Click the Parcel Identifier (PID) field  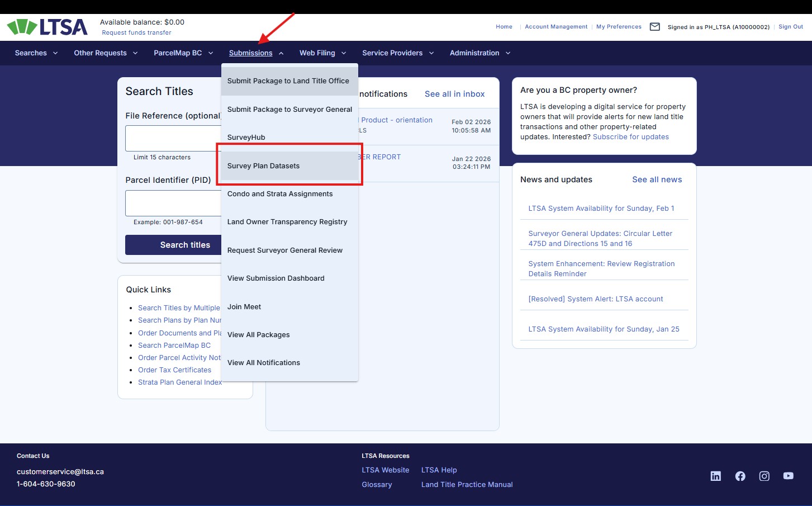(173, 203)
